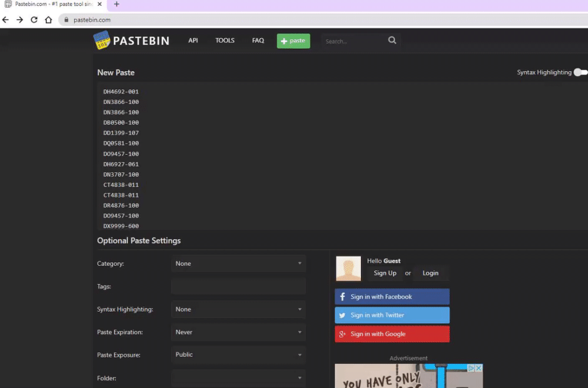Click Sign in with Facebook
This screenshot has width=588, height=388.
(392, 297)
